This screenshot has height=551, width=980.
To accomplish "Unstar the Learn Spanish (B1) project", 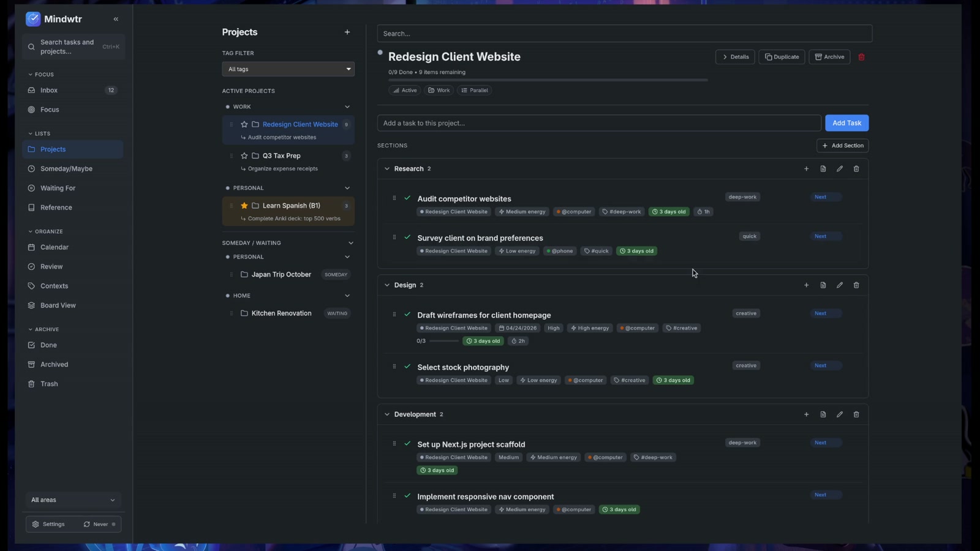I will [244, 206].
